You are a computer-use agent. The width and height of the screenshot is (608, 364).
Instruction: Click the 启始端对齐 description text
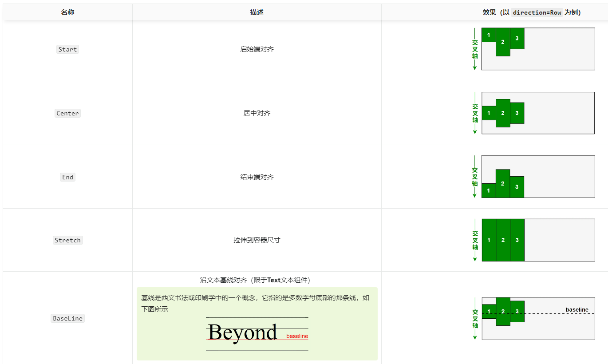(257, 49)
